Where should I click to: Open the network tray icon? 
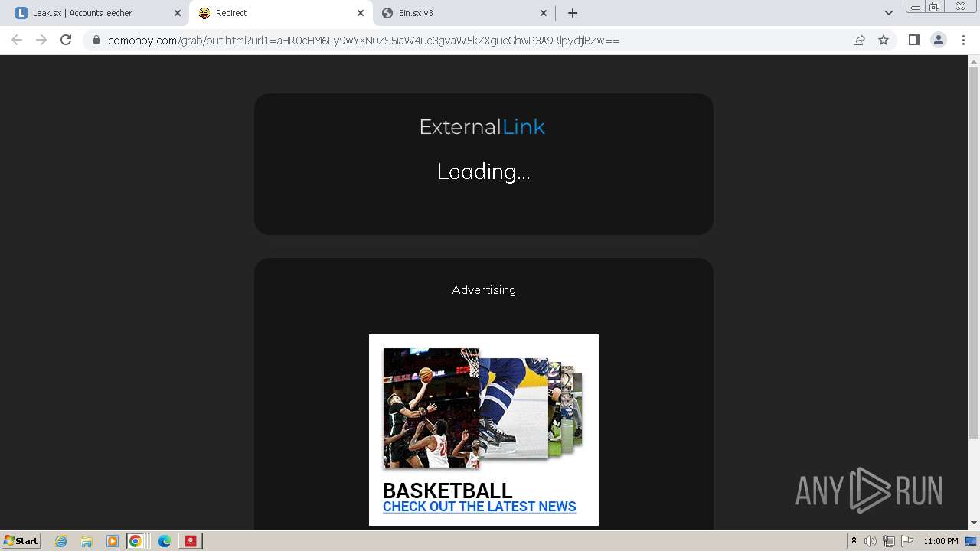[889, 541]
